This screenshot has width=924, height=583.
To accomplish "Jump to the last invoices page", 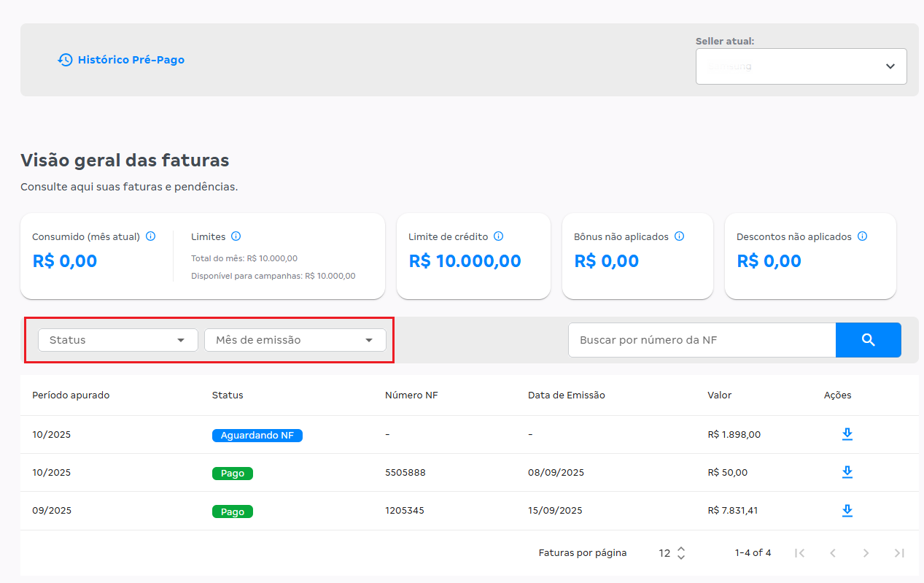I will click(x=899, y=553).
